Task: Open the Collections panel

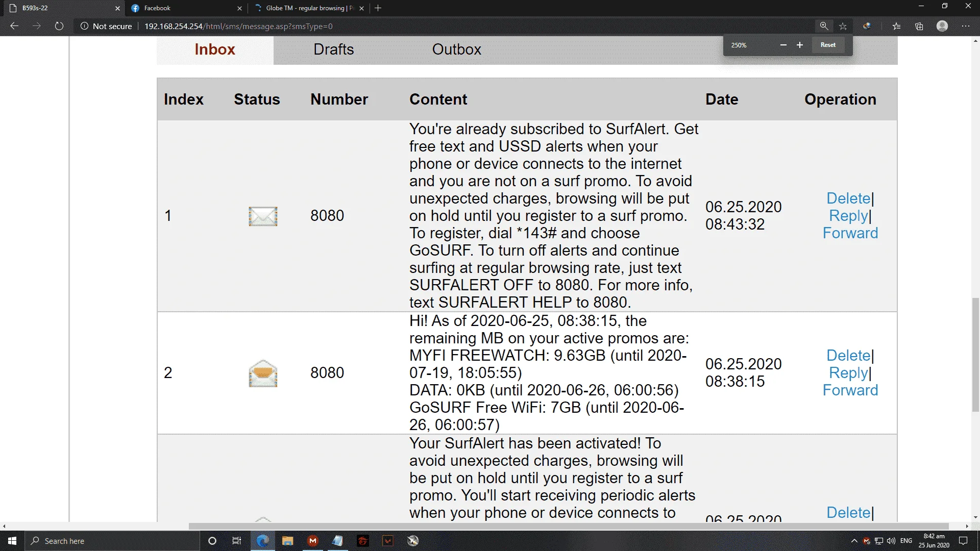Action: [919, 26]
